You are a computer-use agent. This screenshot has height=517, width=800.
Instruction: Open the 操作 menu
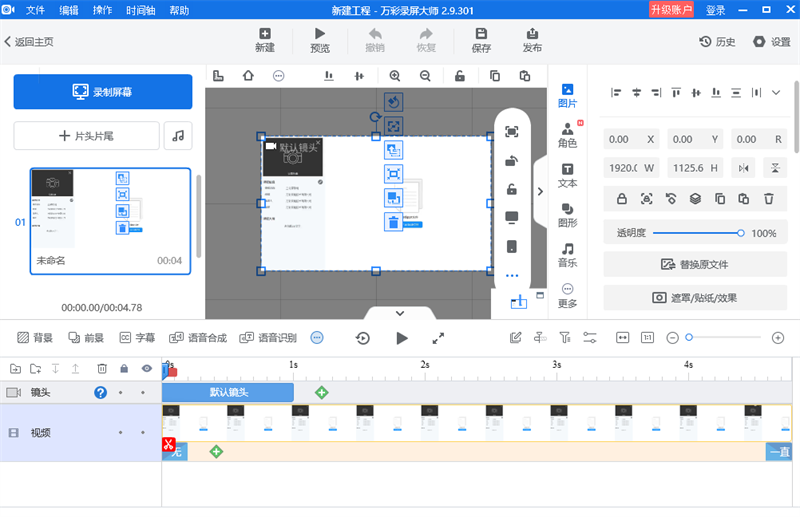tap(102, 10)
